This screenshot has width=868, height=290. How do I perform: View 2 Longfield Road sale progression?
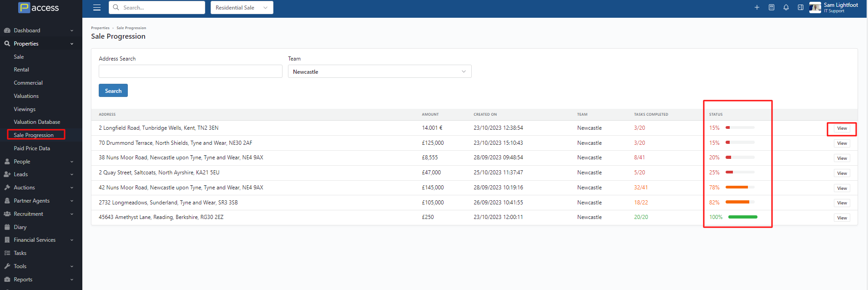click(x=842, y=128)
